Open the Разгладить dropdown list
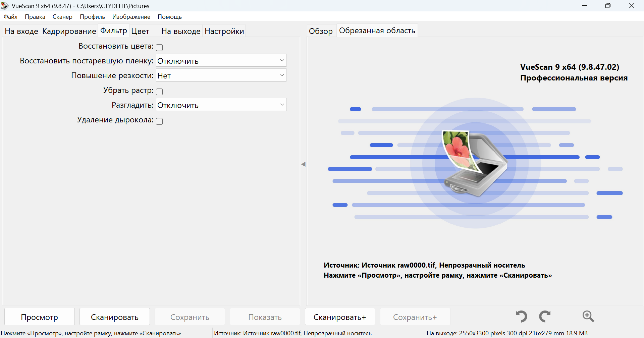Viewport: 644px width, 338px height. click(221, 105)
